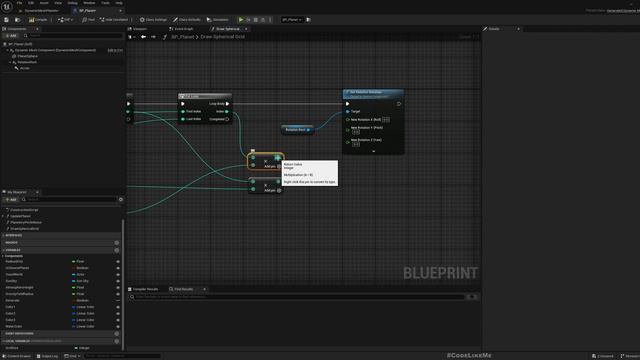Collapse the Dynamic Mesh Component tree row
The width and height of the screenshot is (640, 360).
[7, 50]
